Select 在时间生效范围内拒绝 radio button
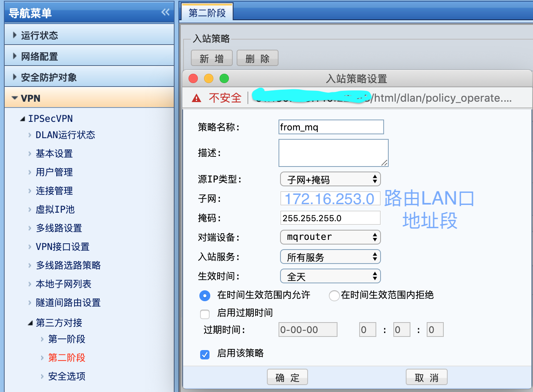Image resolution: width=533 pixels, height=392 pixels. pos(334,296)
